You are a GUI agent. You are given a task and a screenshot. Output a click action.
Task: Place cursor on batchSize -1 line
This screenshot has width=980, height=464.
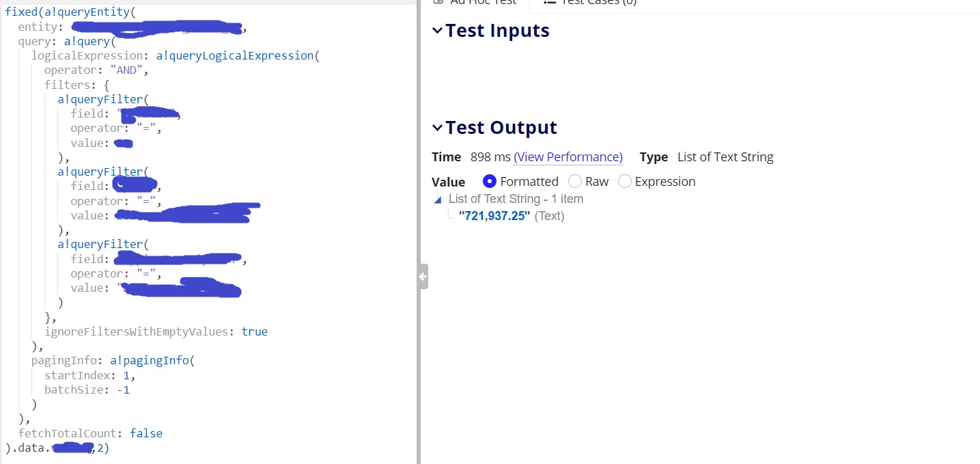click(87, 390)
